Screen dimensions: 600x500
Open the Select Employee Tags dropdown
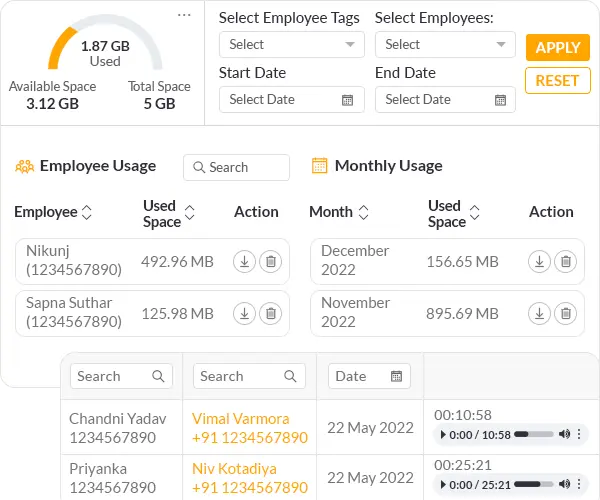pos(292,45)
